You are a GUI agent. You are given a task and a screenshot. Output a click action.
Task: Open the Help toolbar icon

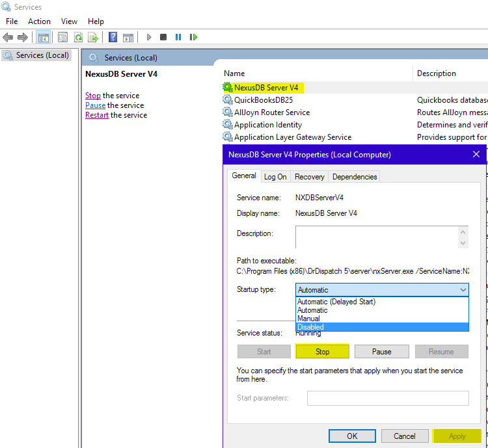(113, 37)
